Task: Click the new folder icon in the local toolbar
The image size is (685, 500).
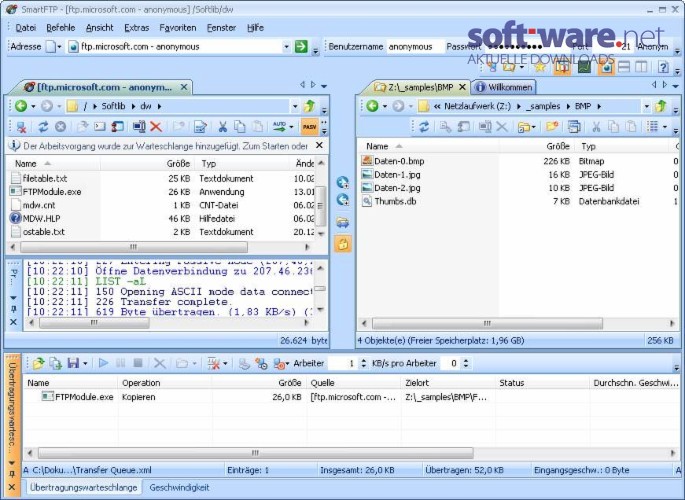Action: tap(552, 127)
